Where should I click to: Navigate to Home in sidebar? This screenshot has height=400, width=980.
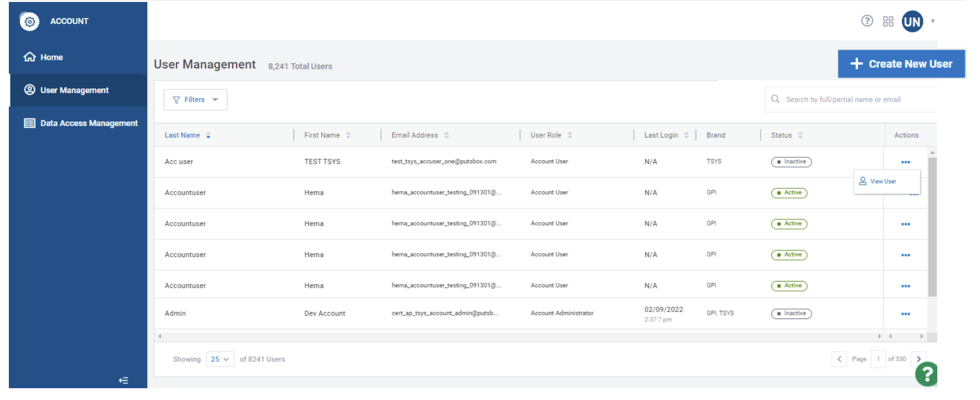coord(51,57)
